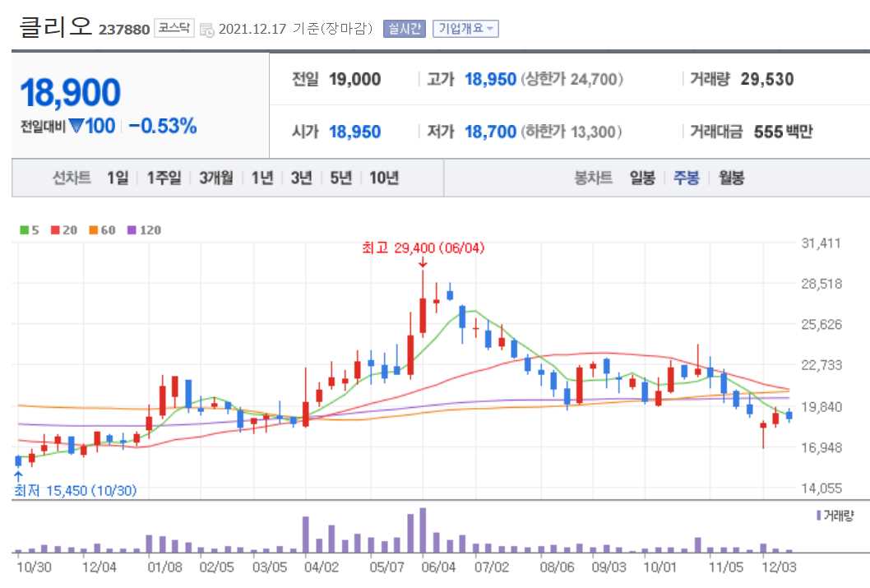This screenshot has width=870, height=588.
Task: Select the 10년 chart period
Action: point(384,178)
